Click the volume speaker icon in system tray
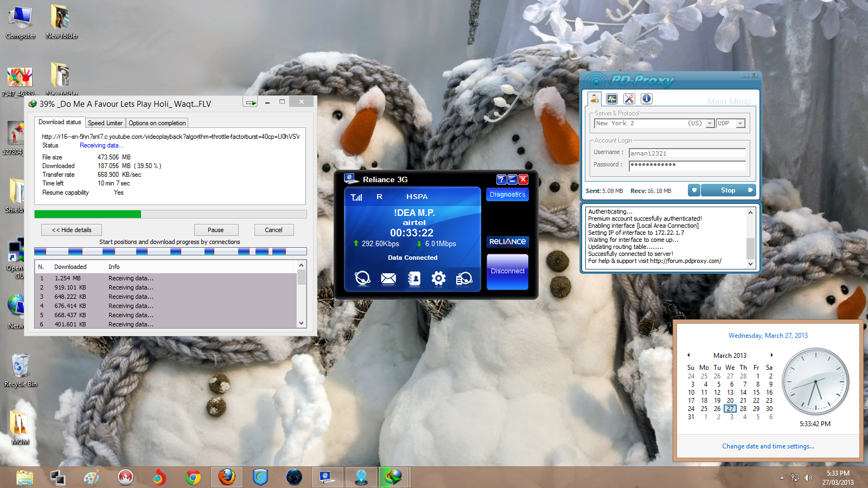This screenshot has width=868, height=488. [808, 478]
